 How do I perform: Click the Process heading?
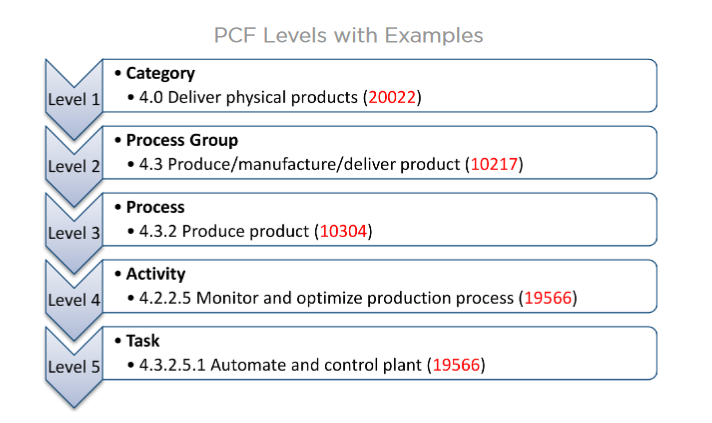click(155, 207)
